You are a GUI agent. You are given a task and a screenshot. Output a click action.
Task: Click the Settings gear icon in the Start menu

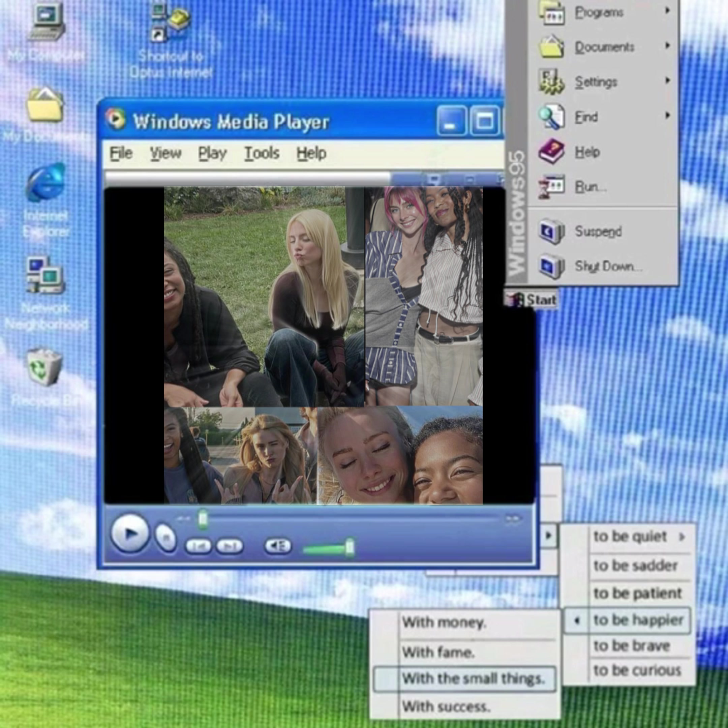pos(552,81)
